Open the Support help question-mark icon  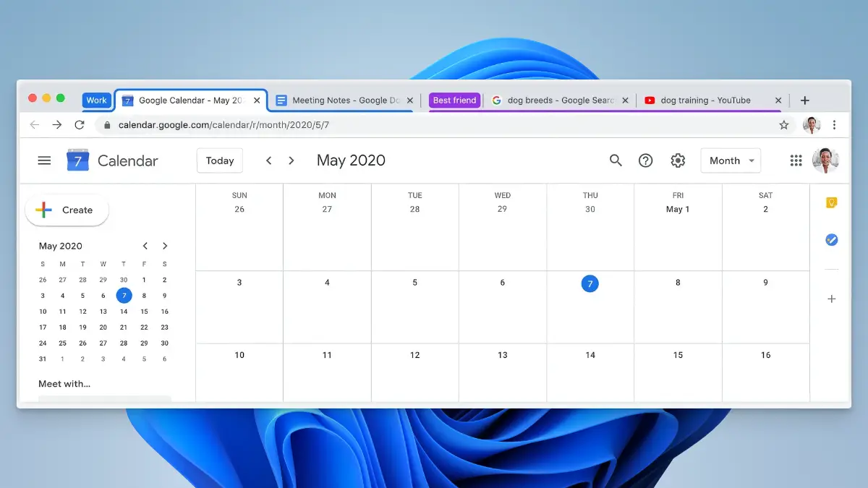[646, 160]
